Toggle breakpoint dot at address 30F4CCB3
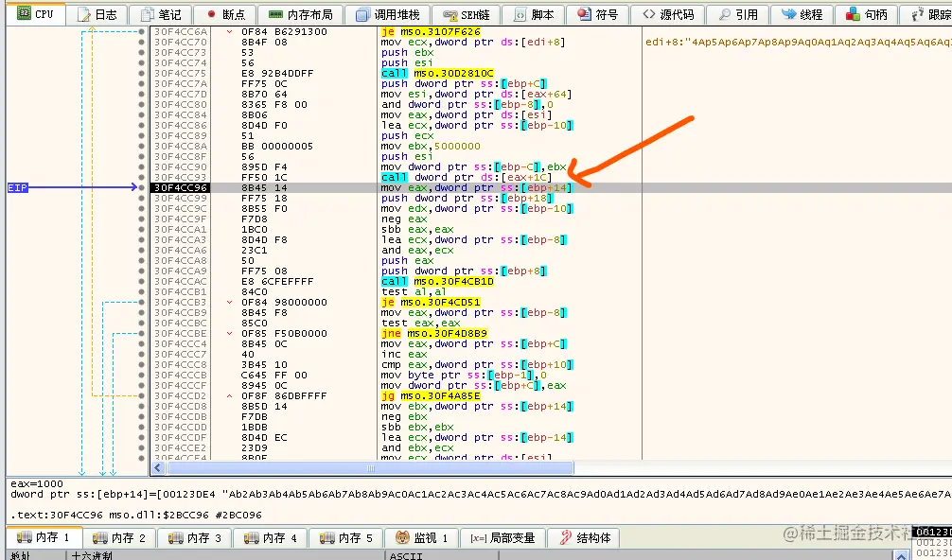Viewport: 952px width, 560px height. coord(141,302)
